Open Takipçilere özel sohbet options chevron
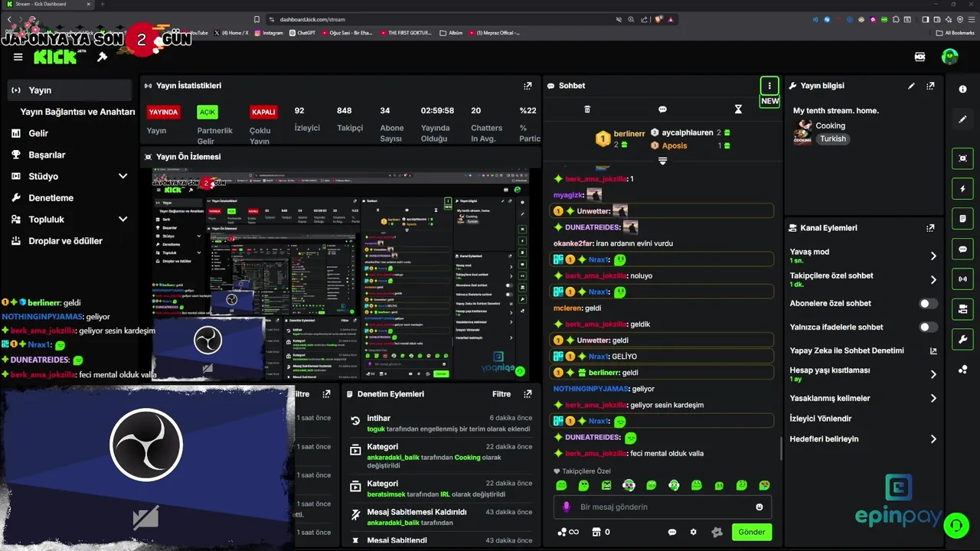Viewport: 980px width, 551px height. coord(933,279)
